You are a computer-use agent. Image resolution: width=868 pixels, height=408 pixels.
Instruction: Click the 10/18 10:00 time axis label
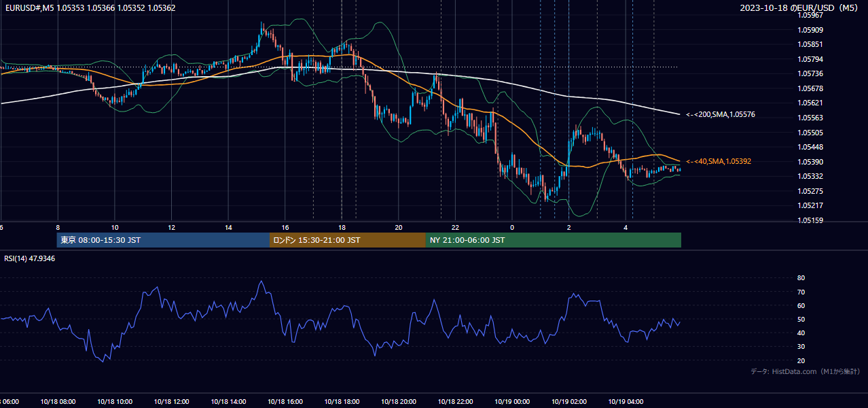click(115, 402)
